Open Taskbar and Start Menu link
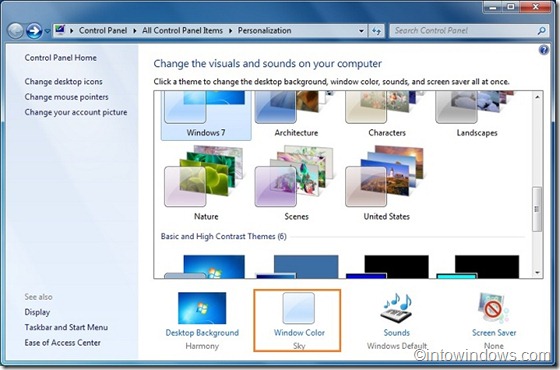 [66, 327]
